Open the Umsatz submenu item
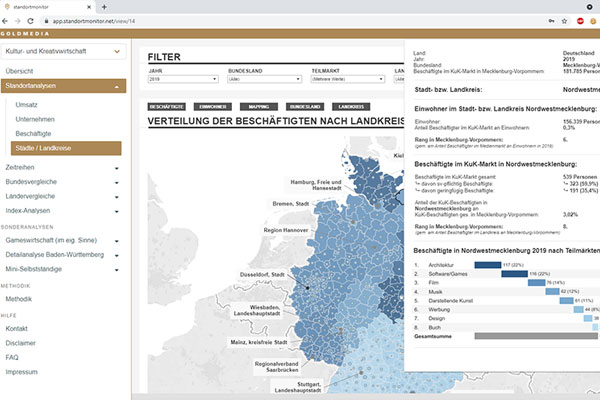 tap(26, 104)
